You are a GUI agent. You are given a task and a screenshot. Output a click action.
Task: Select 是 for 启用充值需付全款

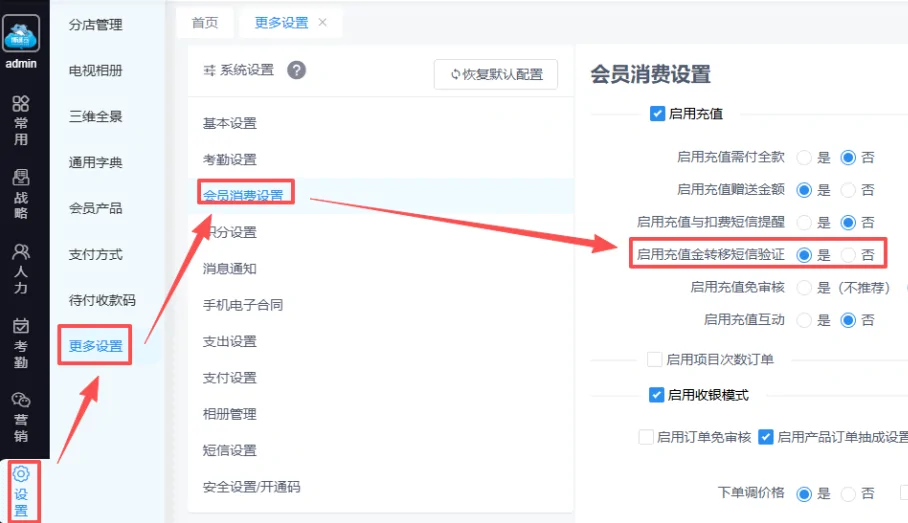[x=804, y=158]
